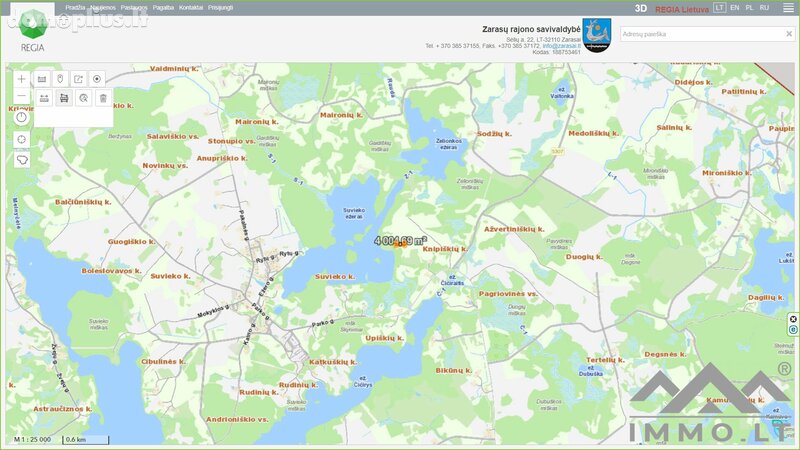The image size is (800, 450).
Task: Delete measurements with the trash icon
Action: tap(103, 98)
